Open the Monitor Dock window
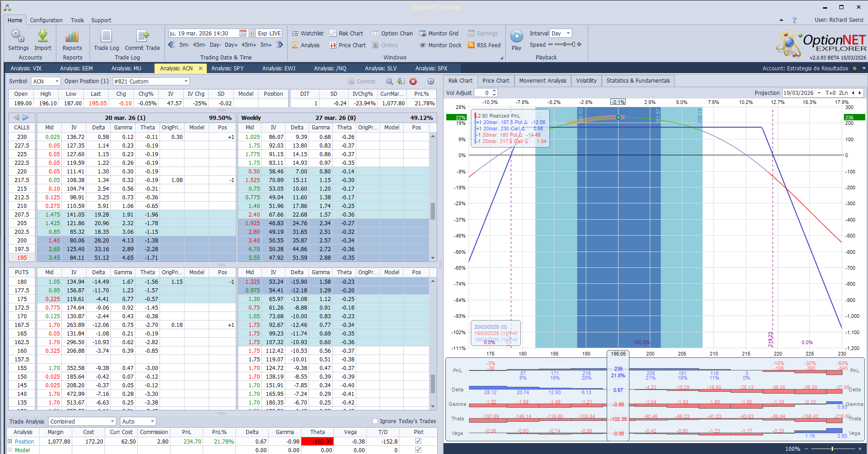This screenshot has width=868, height=454. (x=440, y=45)
